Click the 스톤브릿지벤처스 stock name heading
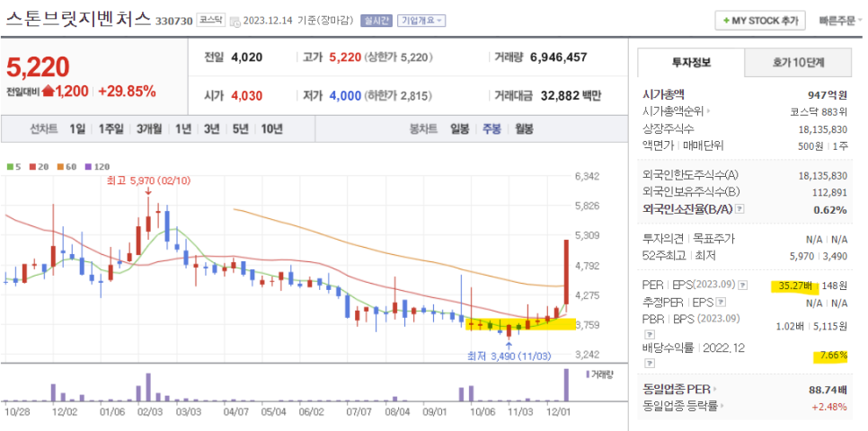This screenshot has height=431, width=868. point(78,18)
